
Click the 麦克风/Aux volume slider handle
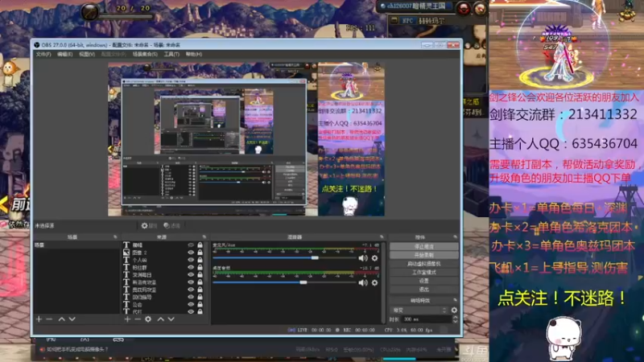315,257
